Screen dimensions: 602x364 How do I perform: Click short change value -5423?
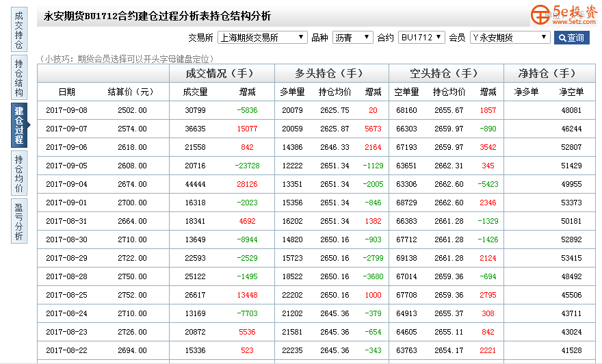pyautogui.click(x=488, y=184)
